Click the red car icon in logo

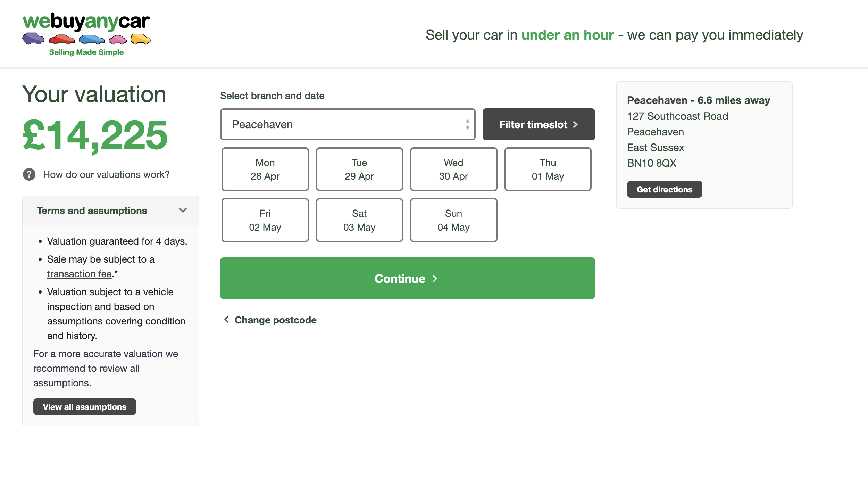(x=62, y=40)
